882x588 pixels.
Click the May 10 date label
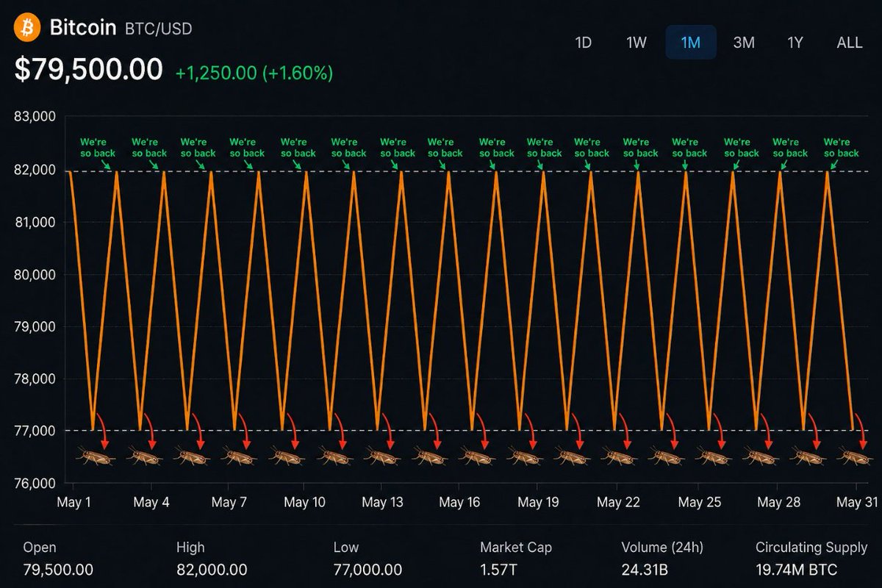coord(304,503)
